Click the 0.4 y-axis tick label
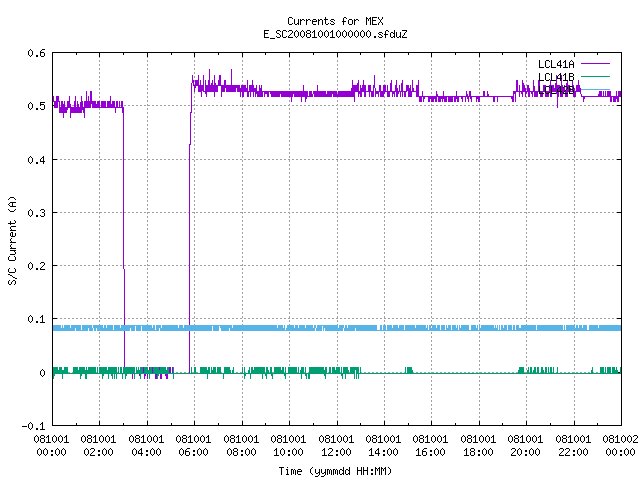The height and width of the screenshot is (480, 640). pos(36,160)
